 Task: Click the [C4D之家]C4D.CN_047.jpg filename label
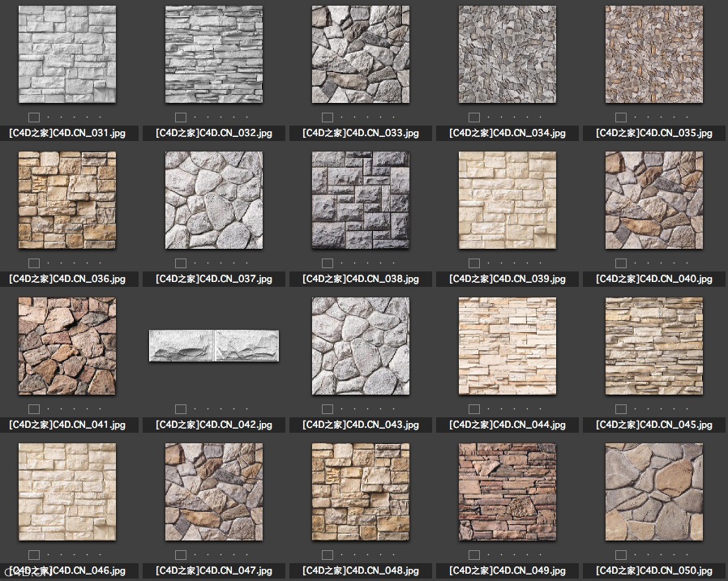point(214,570)
